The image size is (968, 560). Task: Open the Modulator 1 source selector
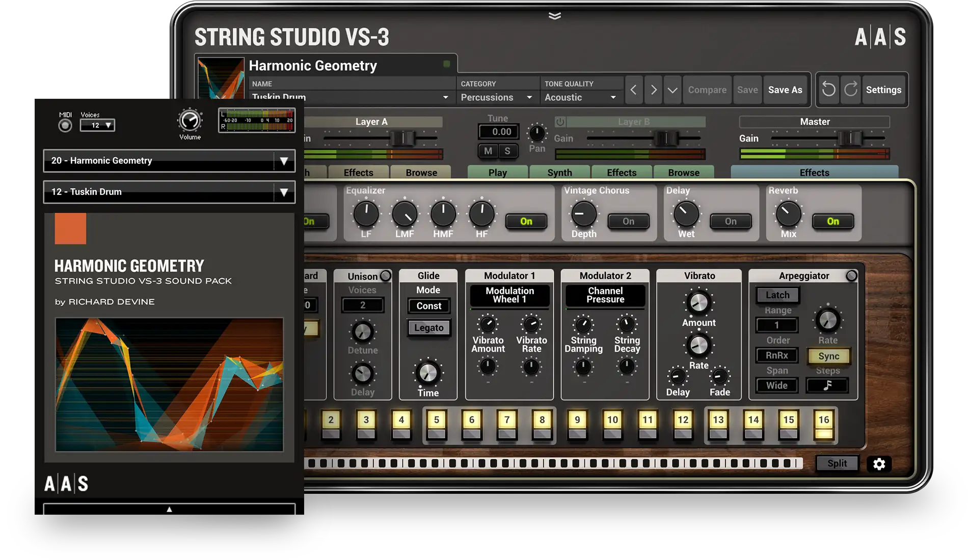(509, 295)
